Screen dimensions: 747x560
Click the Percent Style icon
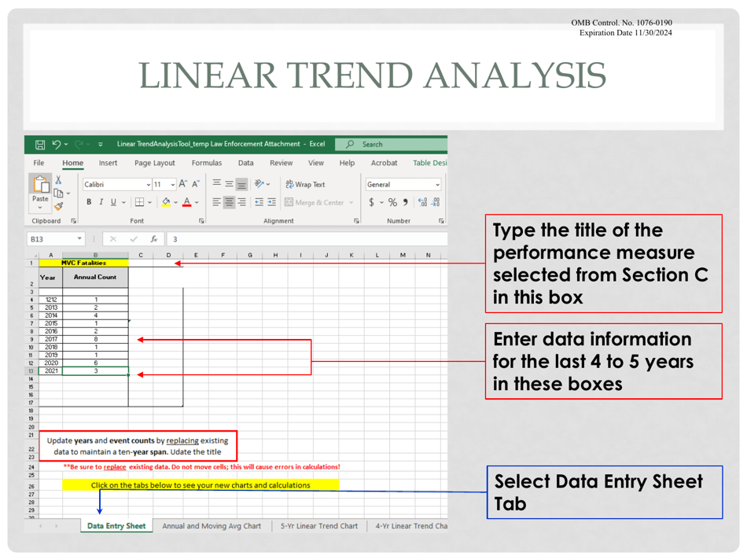point(392,203)
